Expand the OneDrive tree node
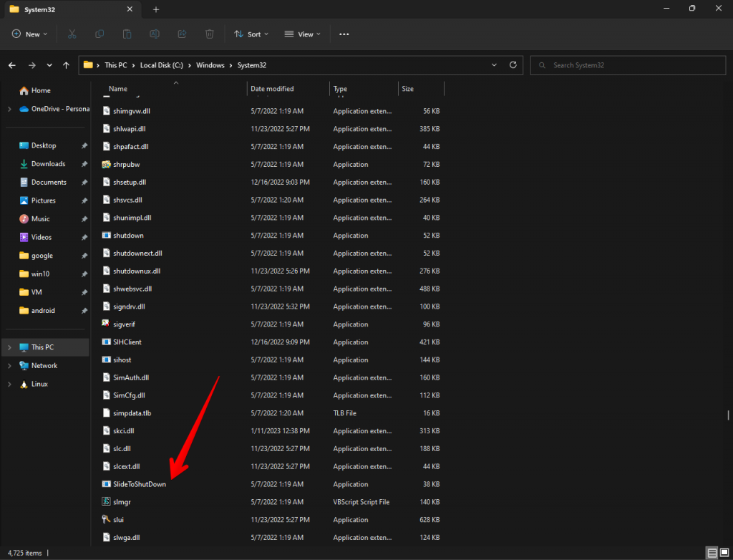733x560 pixels. (9, 109)
